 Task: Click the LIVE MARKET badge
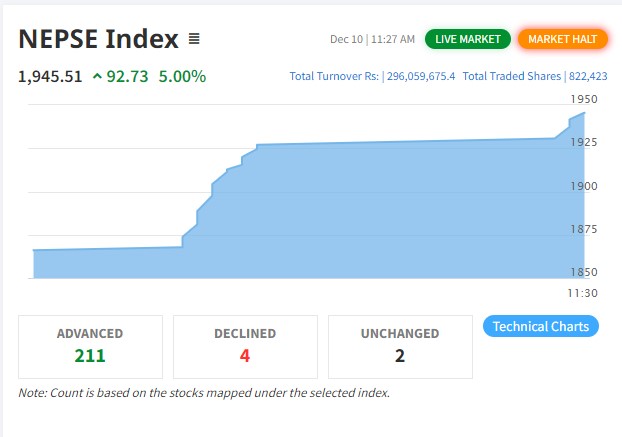coord(467,39)
